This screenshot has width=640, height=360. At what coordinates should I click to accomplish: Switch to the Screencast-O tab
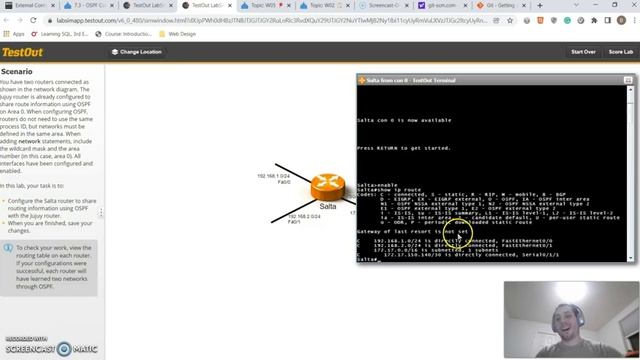(x=383, y=6)
